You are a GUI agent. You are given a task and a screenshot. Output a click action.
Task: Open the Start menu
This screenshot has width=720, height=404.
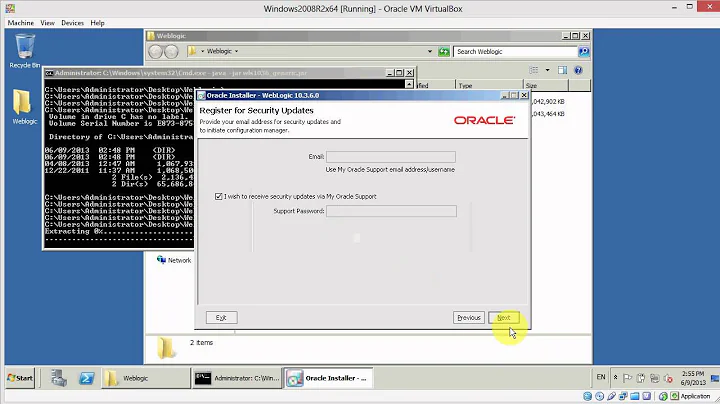tap(20, 378)
